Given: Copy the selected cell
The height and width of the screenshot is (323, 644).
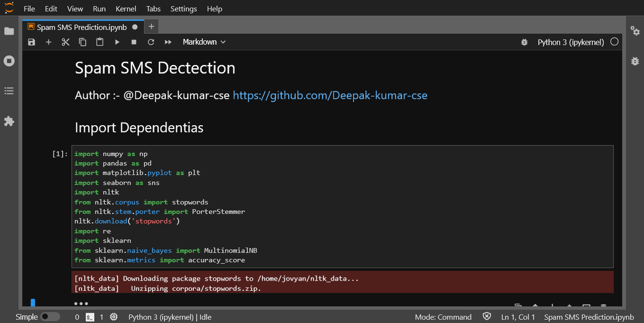Looking at the screenshot, I should [x=83, y=42].
